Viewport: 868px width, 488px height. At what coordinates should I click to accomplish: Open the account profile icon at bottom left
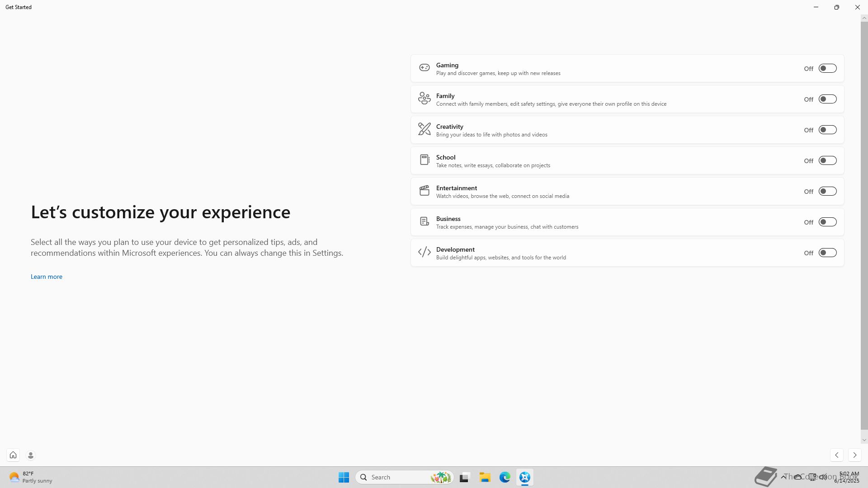click(x=31, y=455)
